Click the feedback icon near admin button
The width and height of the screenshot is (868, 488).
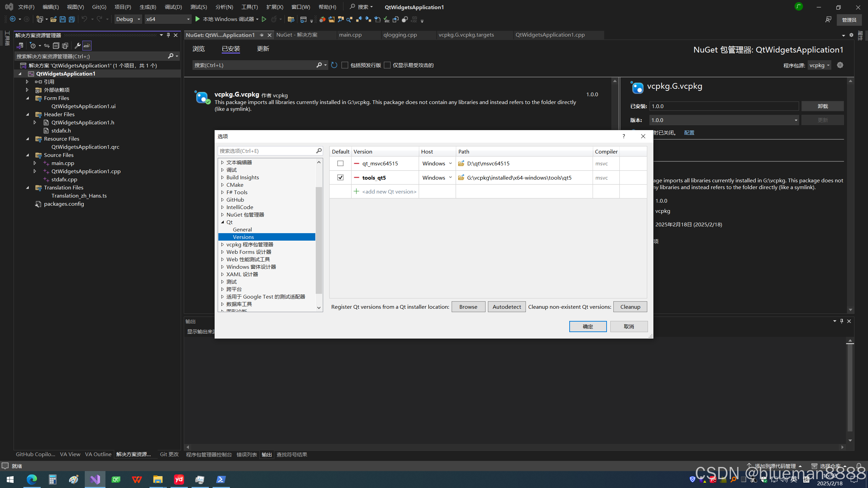(828, 20)
